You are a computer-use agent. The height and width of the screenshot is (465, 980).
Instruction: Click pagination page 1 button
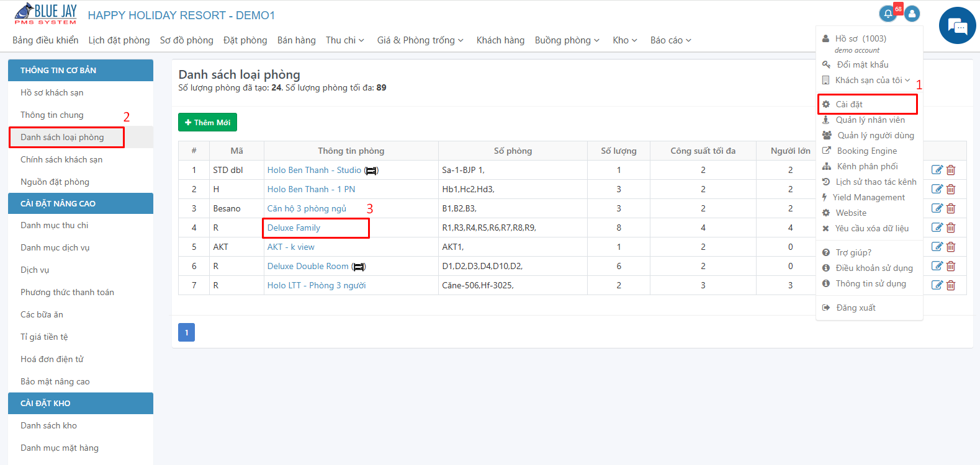pyautogui.click(x=186, y=332)
